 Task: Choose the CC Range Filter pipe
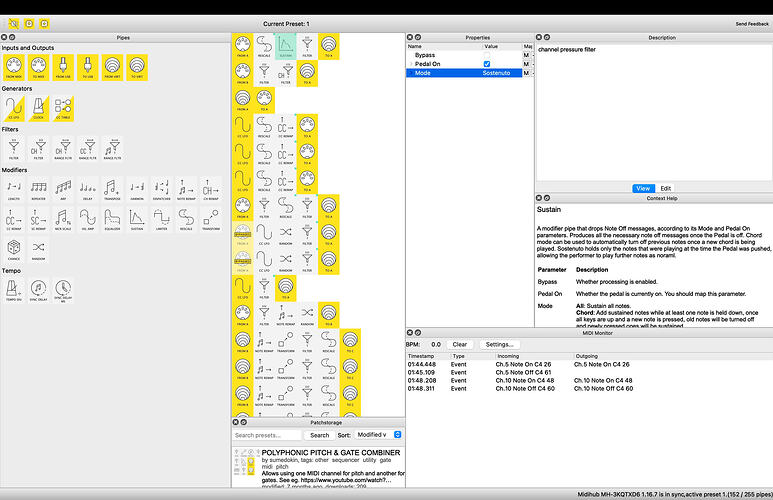coord(88,148)
